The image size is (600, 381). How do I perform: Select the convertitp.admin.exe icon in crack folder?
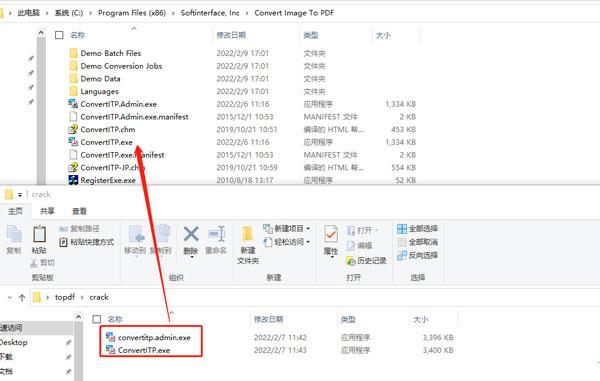(x=110, y=337)
